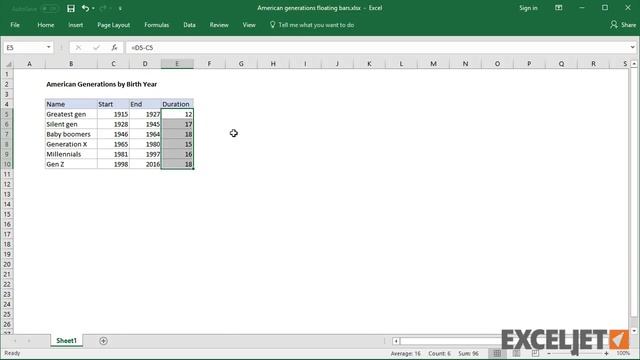Image resolution: width=640 pixels, height=360 pixels.
Task: Click the Greatest gen cell
Action: coord(71,114)
